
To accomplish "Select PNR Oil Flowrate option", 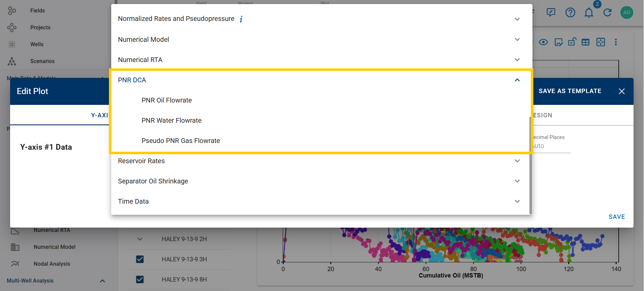I will [166, 100].
